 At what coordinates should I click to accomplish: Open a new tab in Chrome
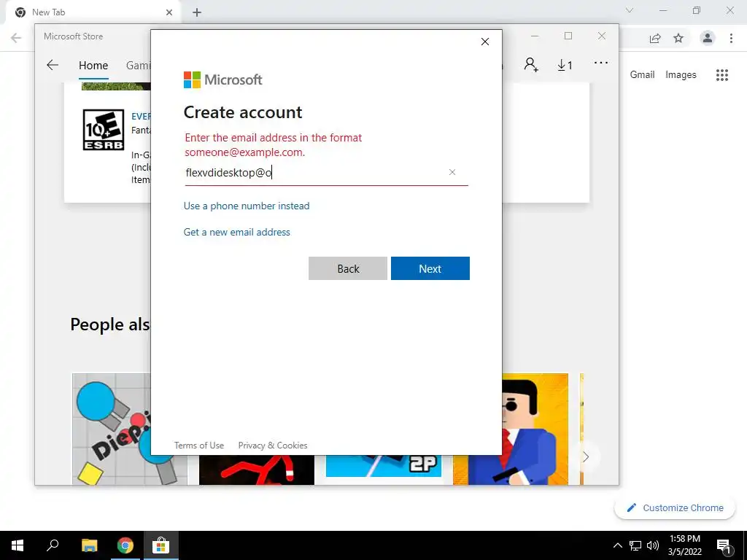(197, 12)
